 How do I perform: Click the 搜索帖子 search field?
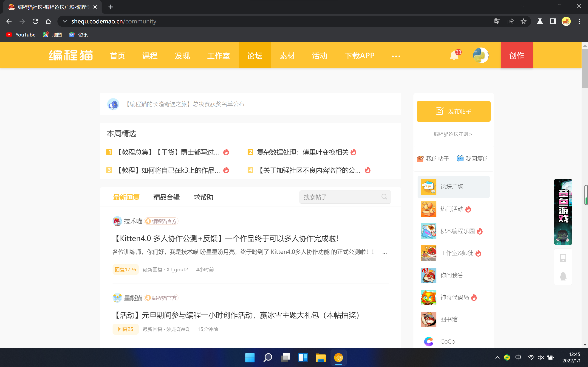point(345,197)
